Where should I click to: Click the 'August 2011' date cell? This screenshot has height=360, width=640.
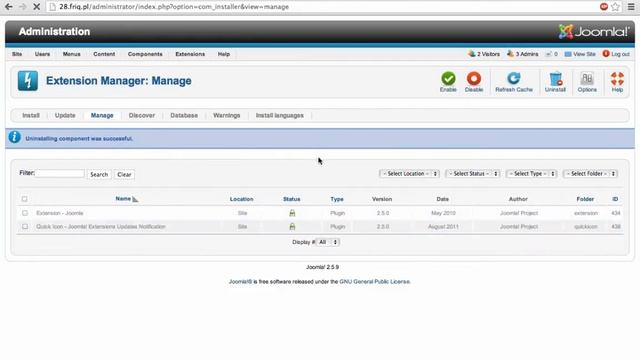pyautogui.click(x=443, y=227)
